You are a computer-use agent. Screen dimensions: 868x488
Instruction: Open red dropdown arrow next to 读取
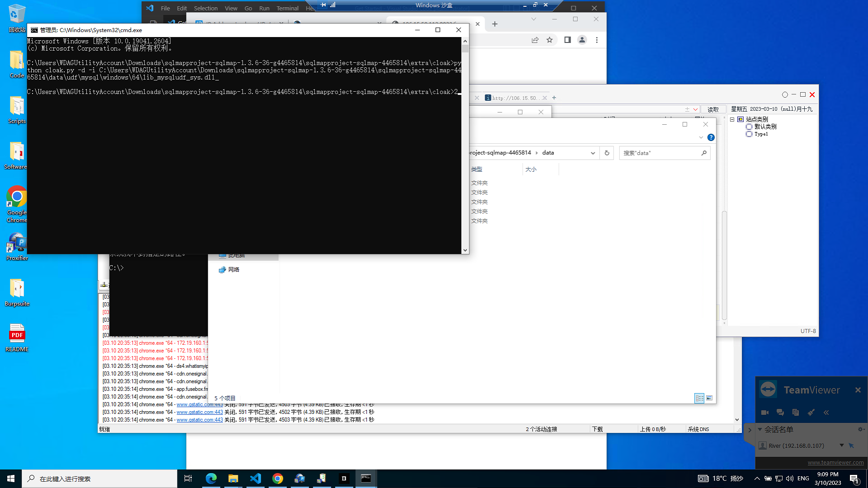[695, 109]
